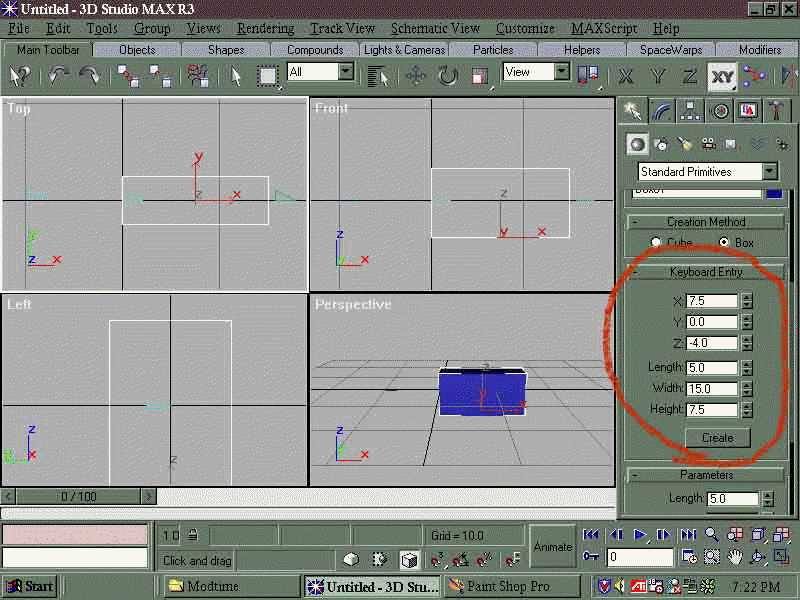This screenshot has height=600, width=800.
Task: Activate the Select and Move tool
Action: (415, 77)
